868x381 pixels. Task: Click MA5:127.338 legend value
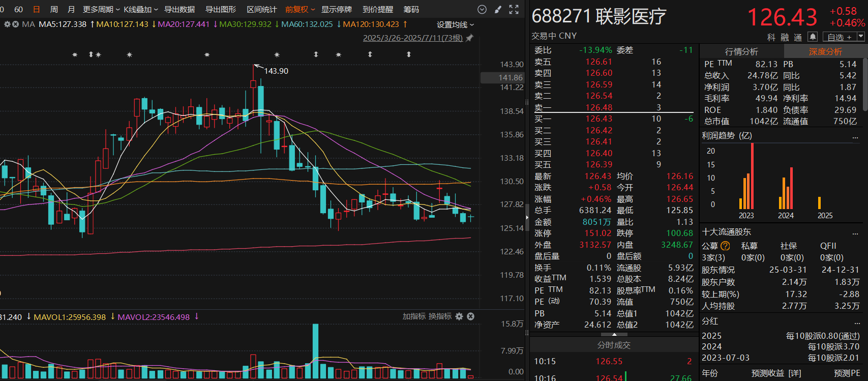(63, 24)
